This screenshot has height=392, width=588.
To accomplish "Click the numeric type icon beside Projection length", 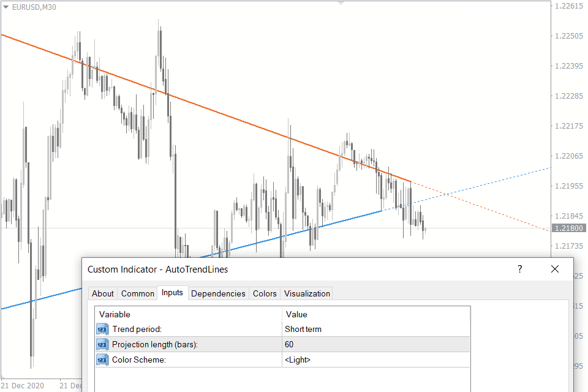I will point(102,344).
